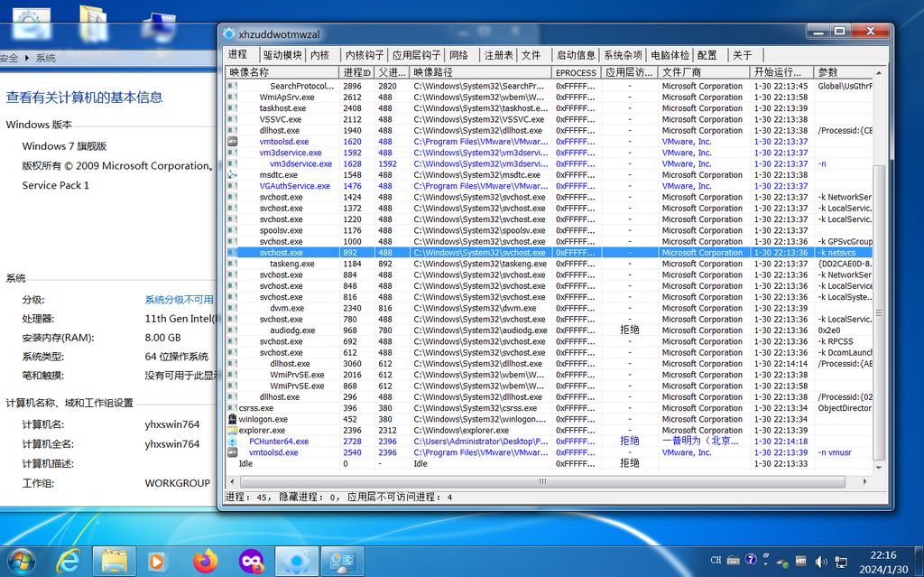This screenshot has height=577, width=924.
Task: Sort processes by 进程ID column header
Action: point(357,72)
